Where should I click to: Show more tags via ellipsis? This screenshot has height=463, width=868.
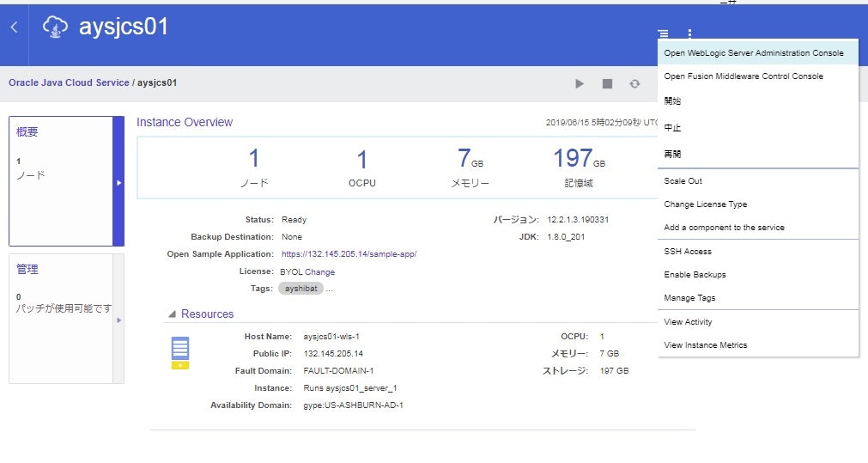click(x=330, y=289)
